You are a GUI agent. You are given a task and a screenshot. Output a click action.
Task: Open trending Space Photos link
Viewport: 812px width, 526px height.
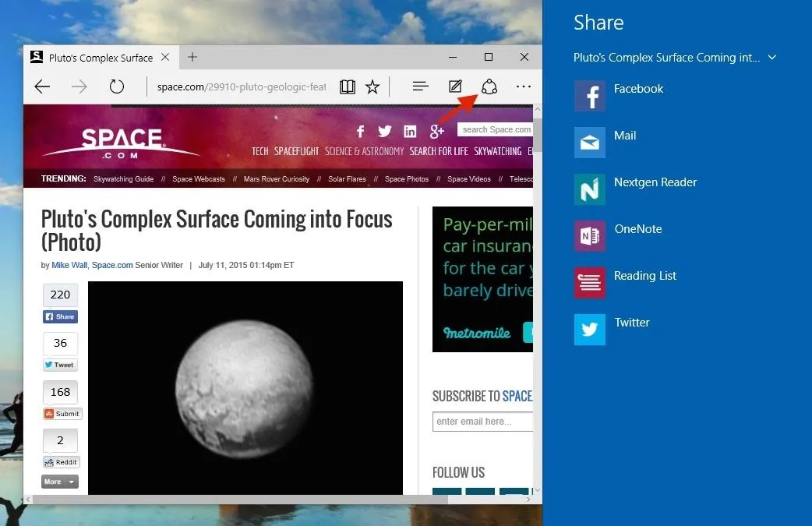[407, 179]
